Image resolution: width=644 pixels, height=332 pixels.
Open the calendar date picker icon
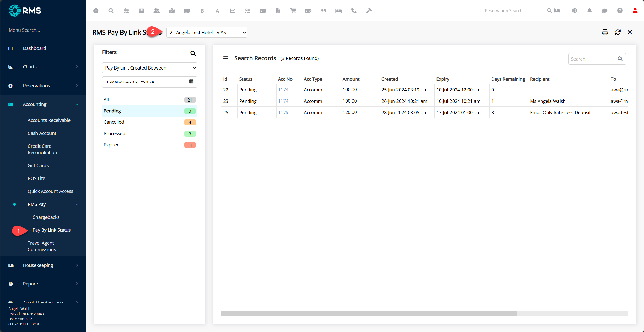coord(191,81)
